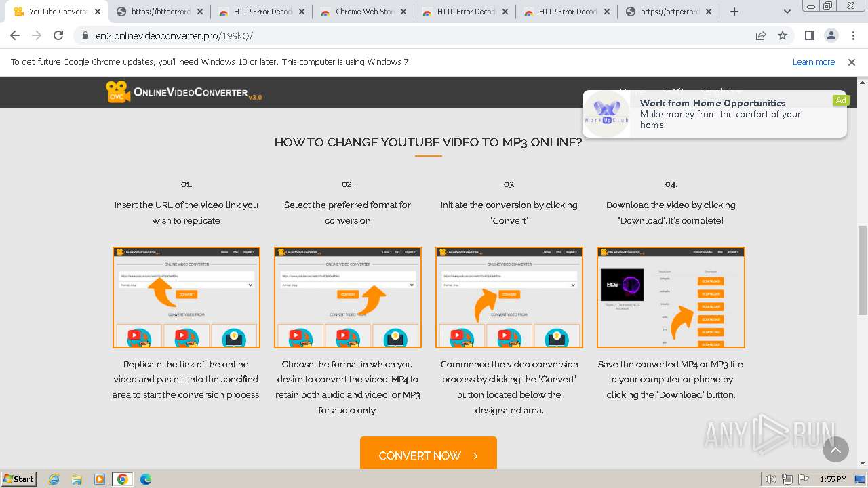Screen dimensions: 868x488
Task: Open the Work from Home Opportunities ad
Action: [715, 114]
